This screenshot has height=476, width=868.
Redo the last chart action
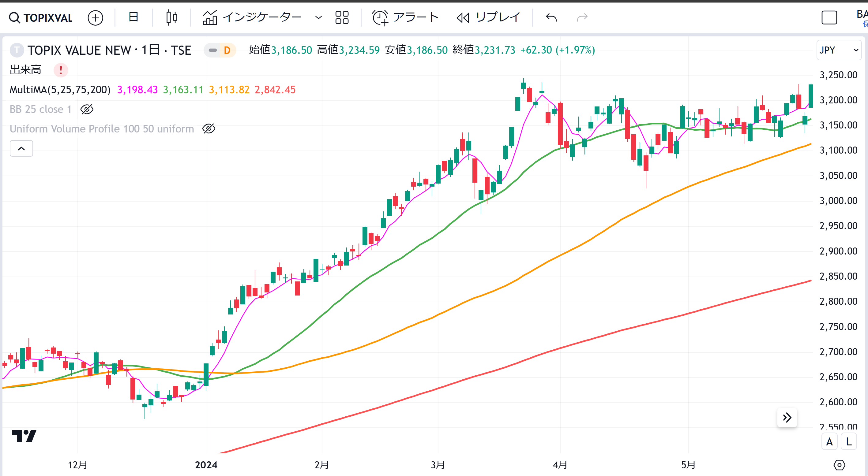click(582, 17)
